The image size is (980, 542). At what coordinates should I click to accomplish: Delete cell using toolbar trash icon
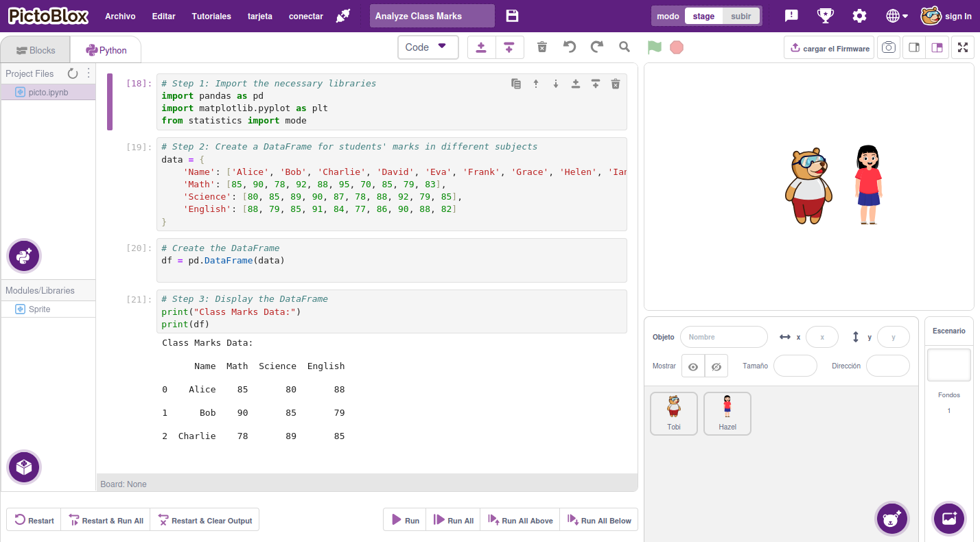[542, 47]
